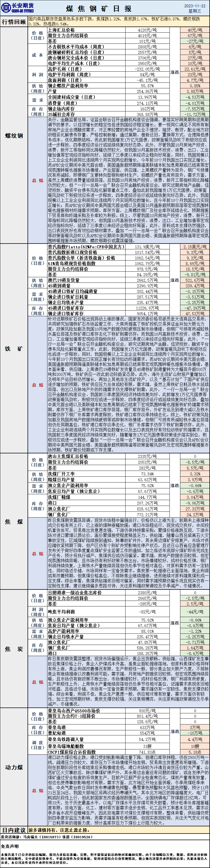Click 普氏指数折港口现货价格 label
210x868 pixels.
pyautogui.click(x=72, y=252)
